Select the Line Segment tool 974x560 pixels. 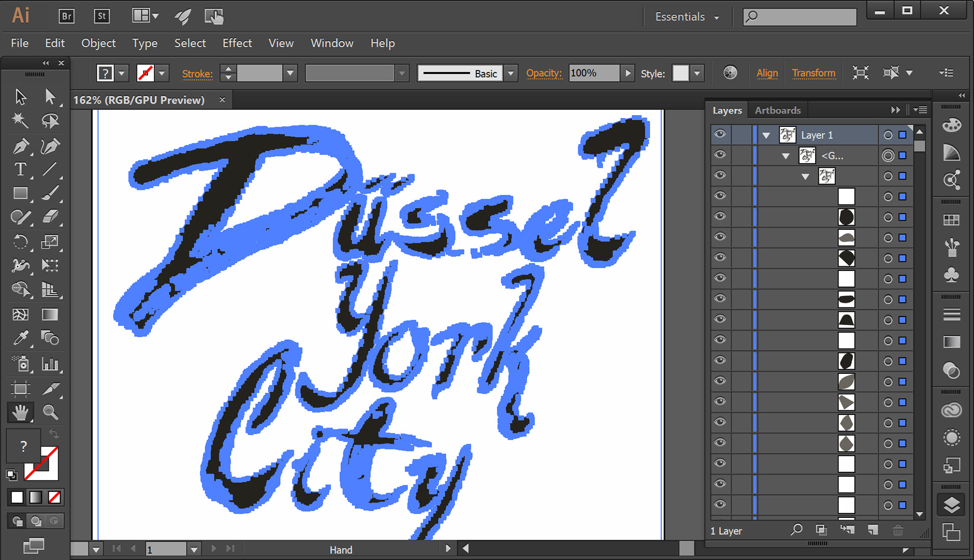[x=50, y=169]
